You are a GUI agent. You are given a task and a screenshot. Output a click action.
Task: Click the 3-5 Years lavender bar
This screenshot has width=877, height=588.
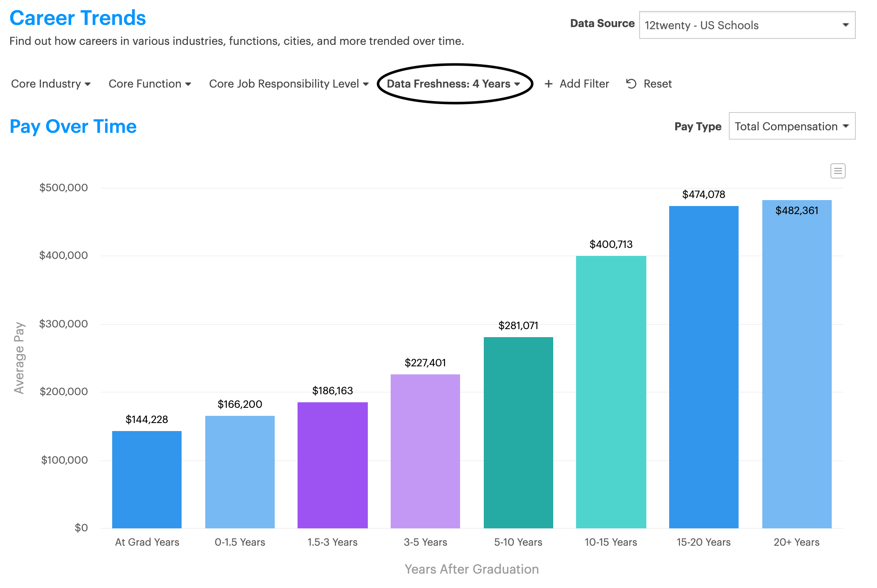(x=425, y=451)
